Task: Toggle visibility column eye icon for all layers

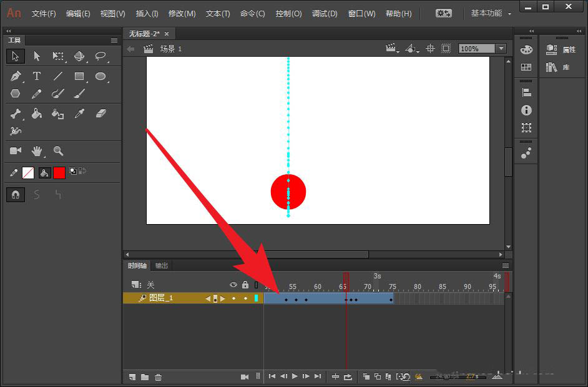Action: pyautogui.click(x=233, y=285)
